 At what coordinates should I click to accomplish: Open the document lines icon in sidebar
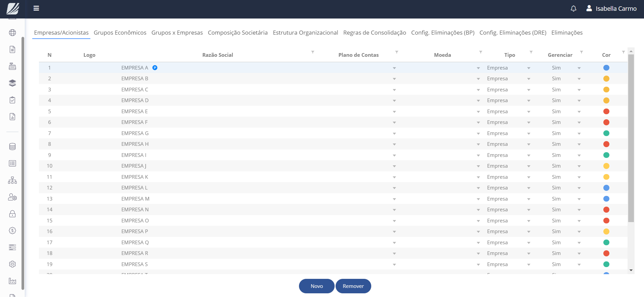(x=12, y=49)
